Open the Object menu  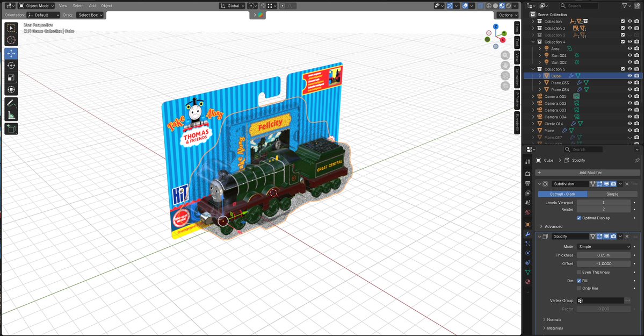coord(106,6)
